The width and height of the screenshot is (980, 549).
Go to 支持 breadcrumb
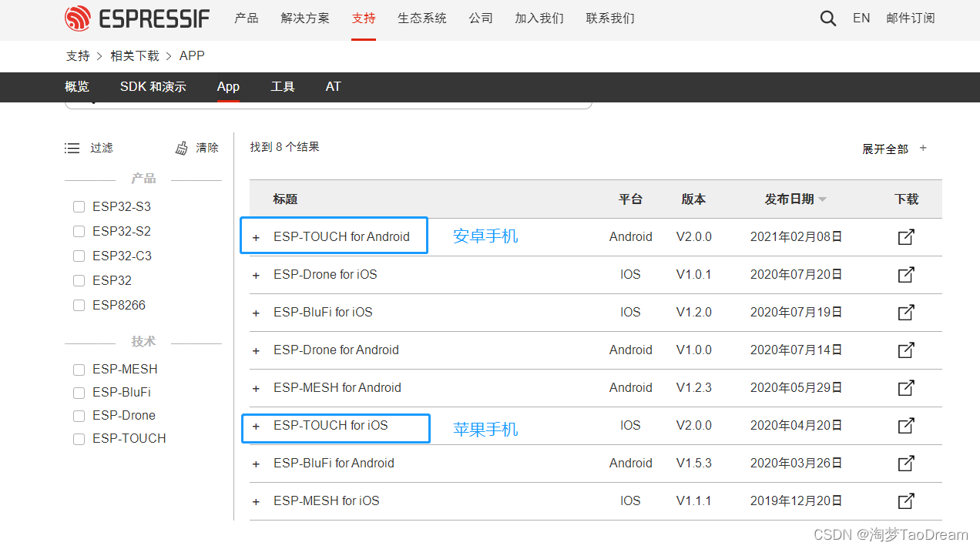[x=78, y=55]
